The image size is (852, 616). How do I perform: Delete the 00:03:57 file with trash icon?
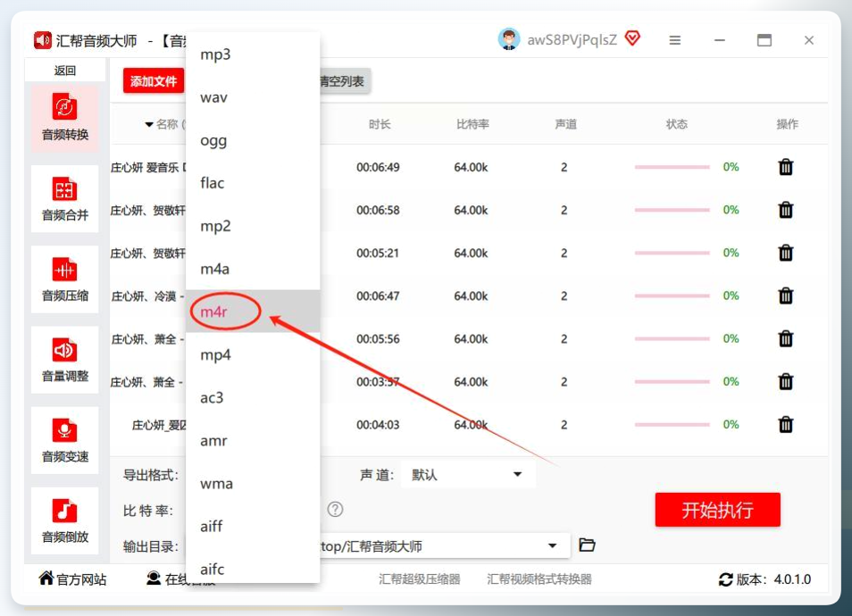(786, 381)
